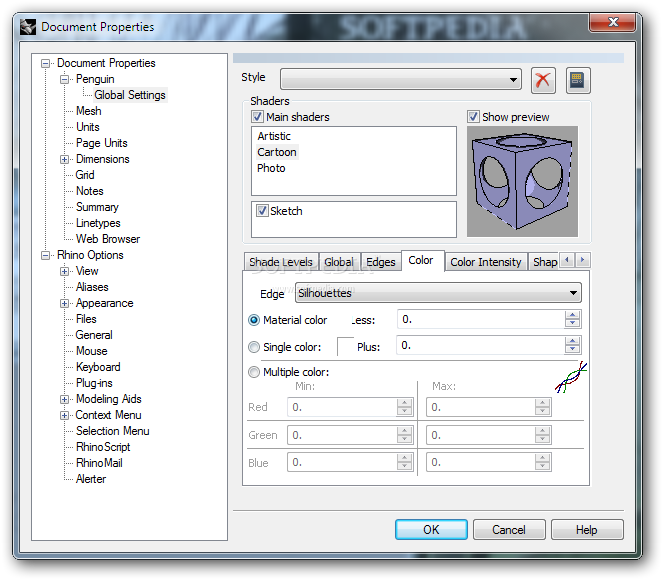The height and width of the screenshot is (580, 663).
Task: Close the Document Properties dialog
Action: coord(612,22)
